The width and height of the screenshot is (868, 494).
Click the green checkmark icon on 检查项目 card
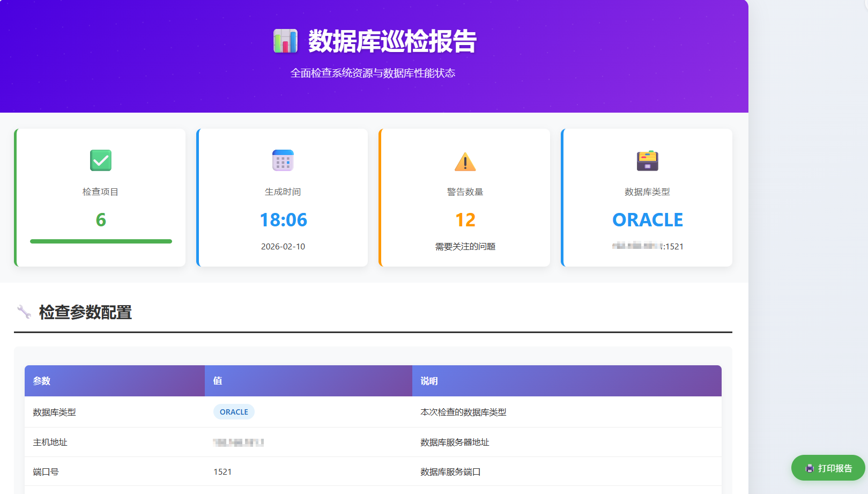click(101, 160)
